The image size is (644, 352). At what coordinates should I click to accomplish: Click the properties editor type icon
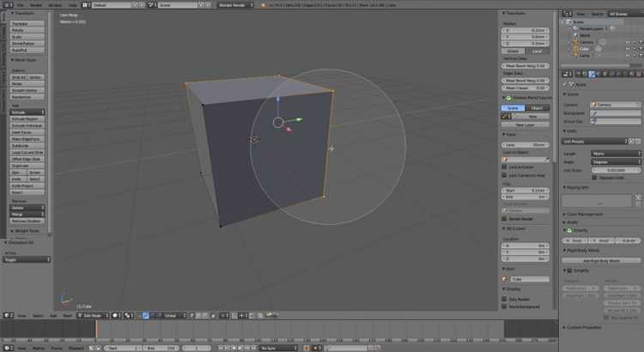tap(568, 74)
